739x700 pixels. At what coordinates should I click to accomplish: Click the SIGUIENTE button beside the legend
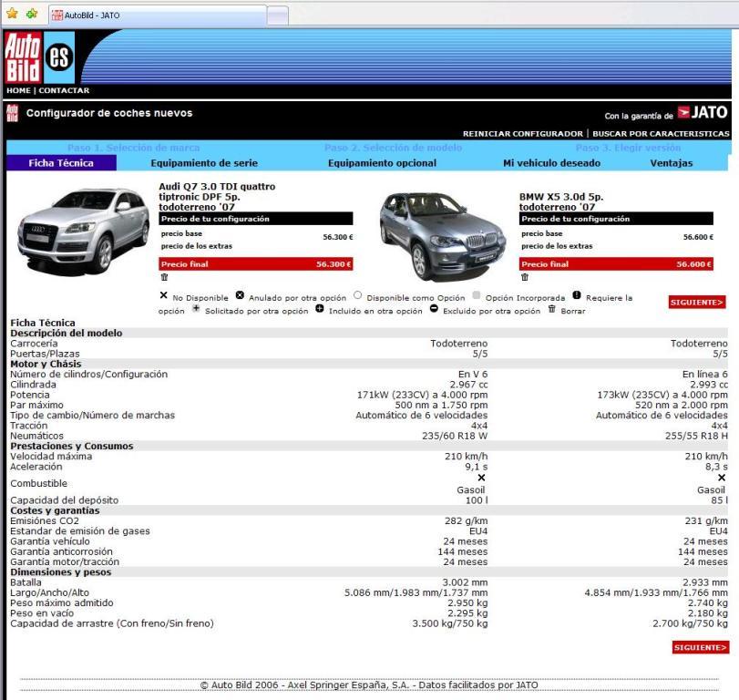697,303
